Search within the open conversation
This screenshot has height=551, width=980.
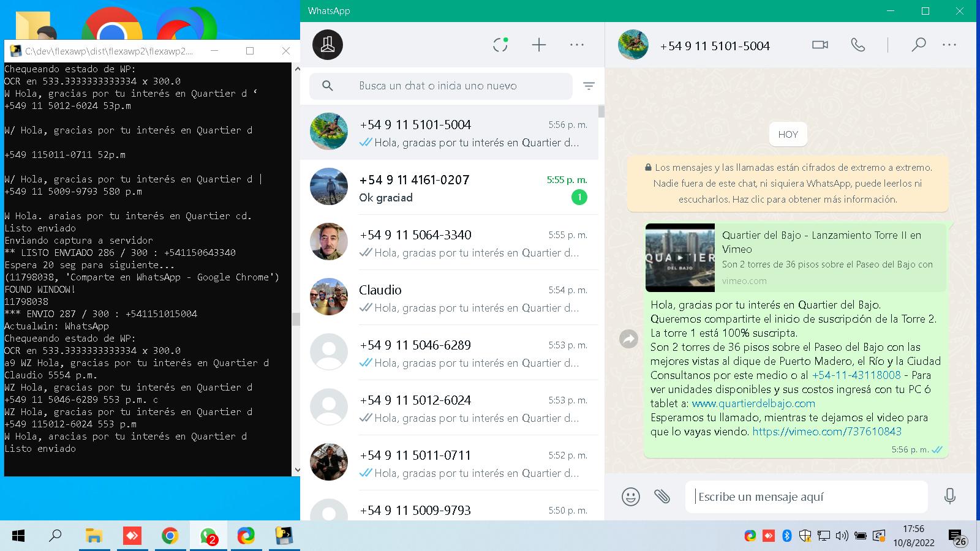coord(918,45)
